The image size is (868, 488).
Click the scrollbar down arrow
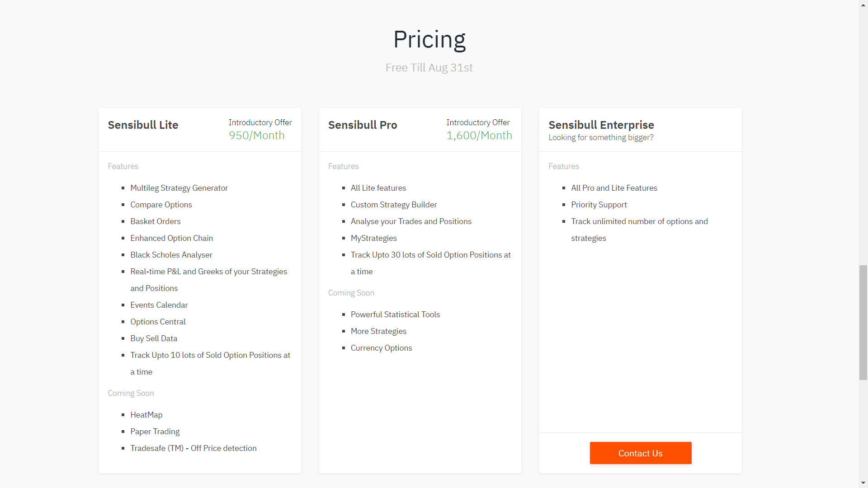(863, 483)
